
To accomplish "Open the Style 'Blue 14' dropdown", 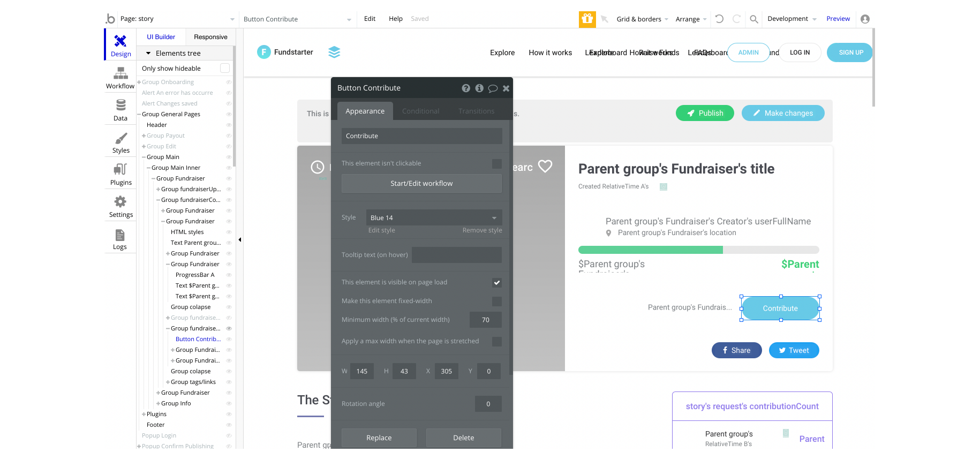I will tap(434, 217).
